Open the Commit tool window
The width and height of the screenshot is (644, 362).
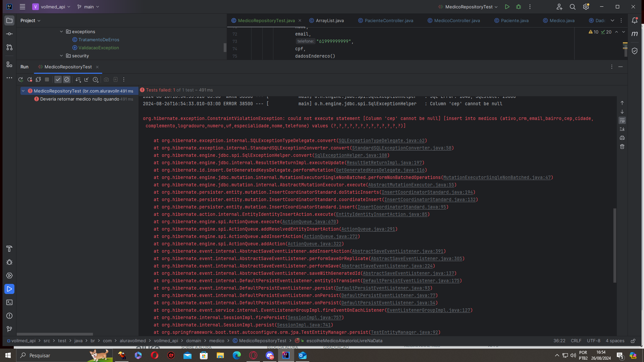pyautogui.click(x=9, y=34)
